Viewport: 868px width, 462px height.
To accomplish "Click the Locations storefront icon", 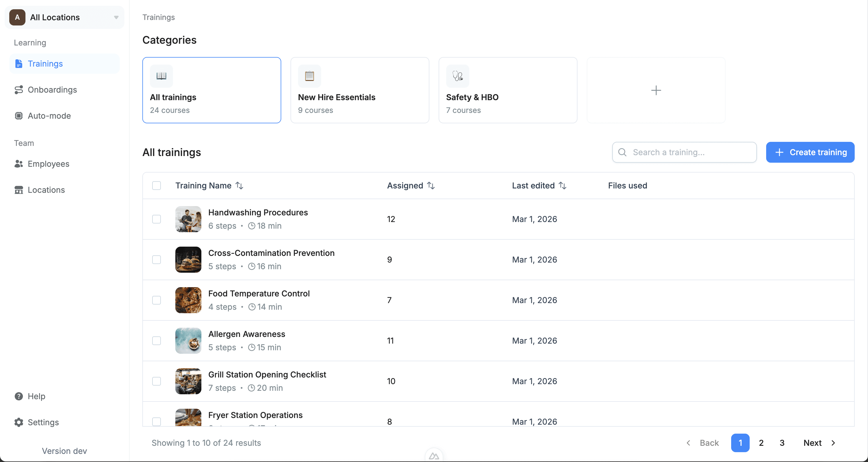I will pos(19,190).
